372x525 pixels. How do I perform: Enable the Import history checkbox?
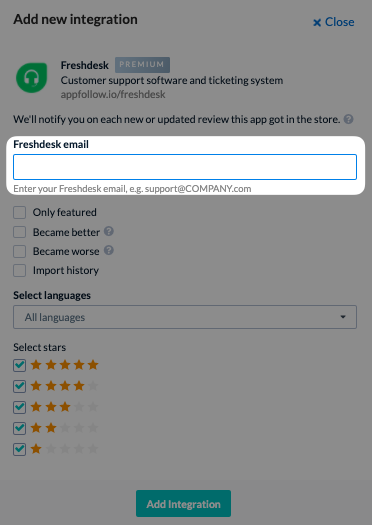19,271
